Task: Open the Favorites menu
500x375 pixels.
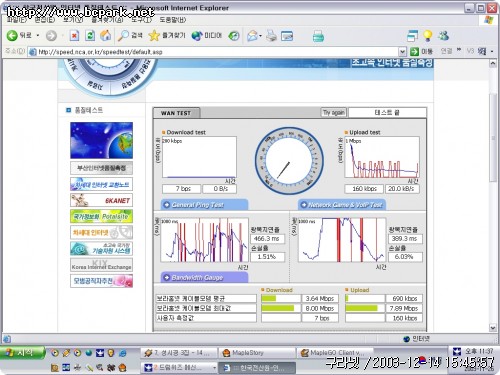Action: (107, 20)
